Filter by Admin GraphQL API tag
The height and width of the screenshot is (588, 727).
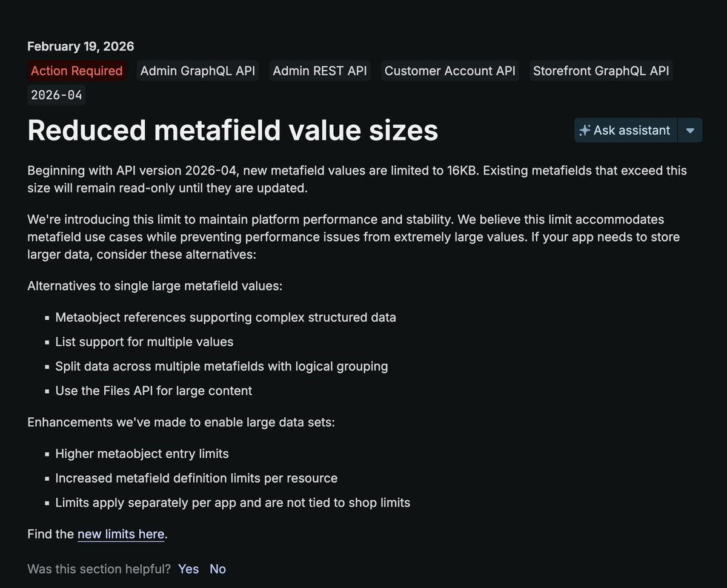(198, 71)
